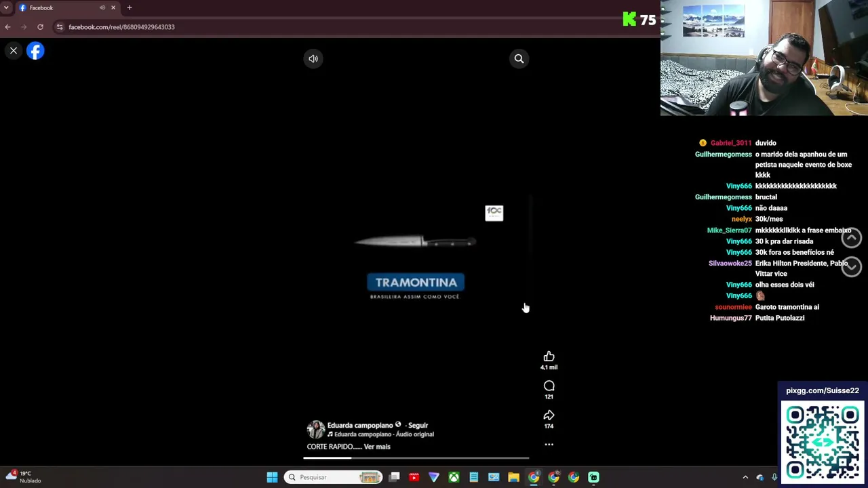Select the Facebook browser tab

coord(66,8)
